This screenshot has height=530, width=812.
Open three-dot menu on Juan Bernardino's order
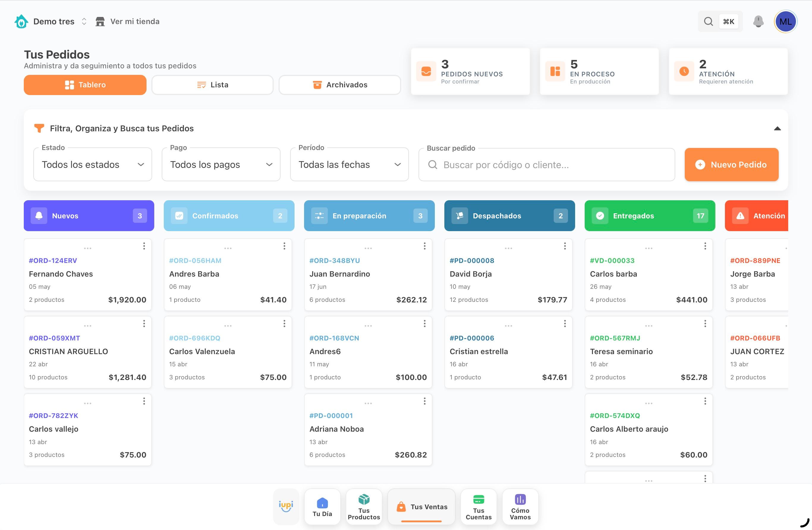[x=424, y=246]
